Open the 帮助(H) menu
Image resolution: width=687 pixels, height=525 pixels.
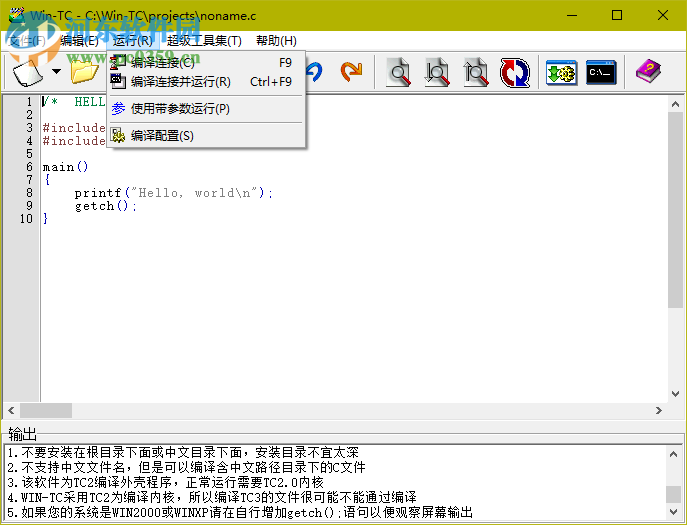276,41
